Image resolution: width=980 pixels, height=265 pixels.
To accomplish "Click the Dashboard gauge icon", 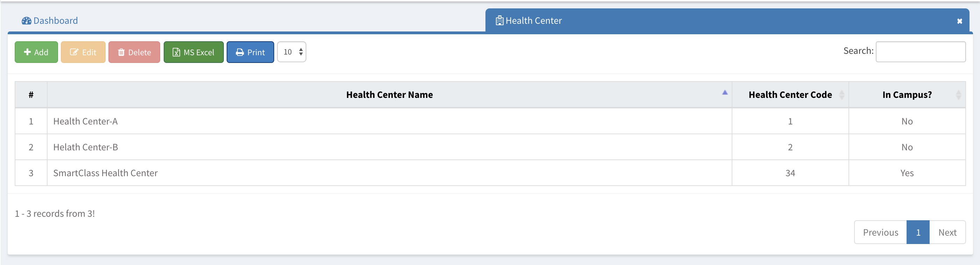I will point(26,21).
